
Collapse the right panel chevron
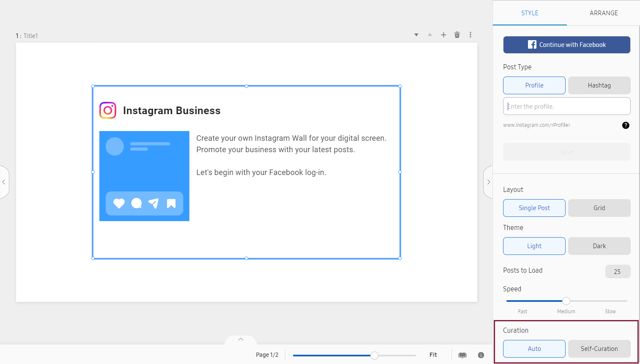pyautogui.click(x=488, y=182)
